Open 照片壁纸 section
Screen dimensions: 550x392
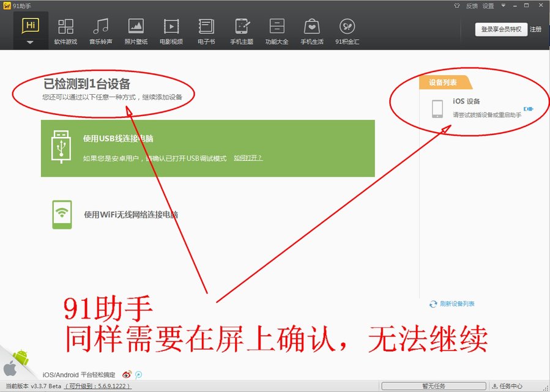click(x=136, y=32)
